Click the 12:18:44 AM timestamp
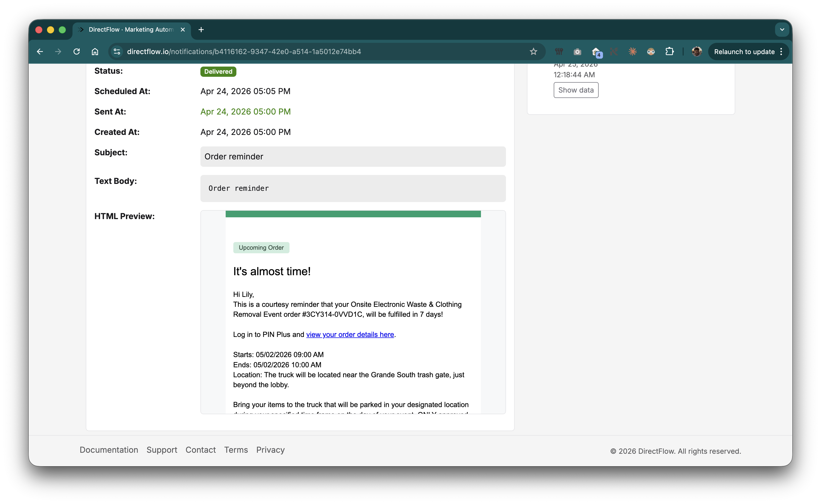Screen dimensions: 821x504 coord(574,75)
